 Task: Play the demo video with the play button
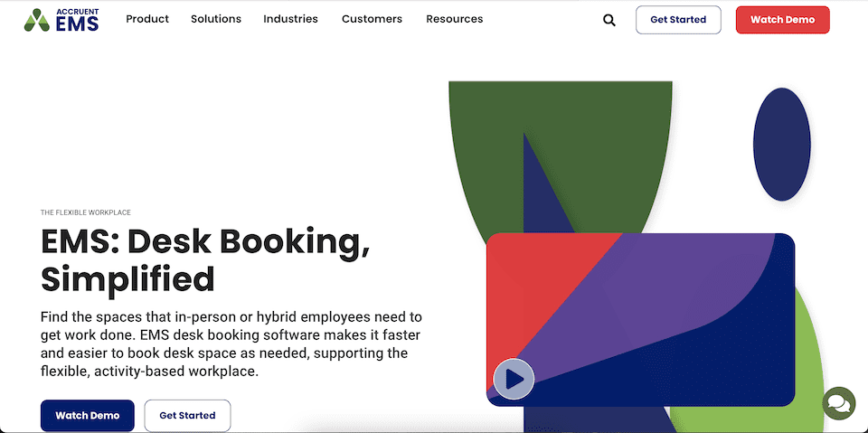point(514,379)
